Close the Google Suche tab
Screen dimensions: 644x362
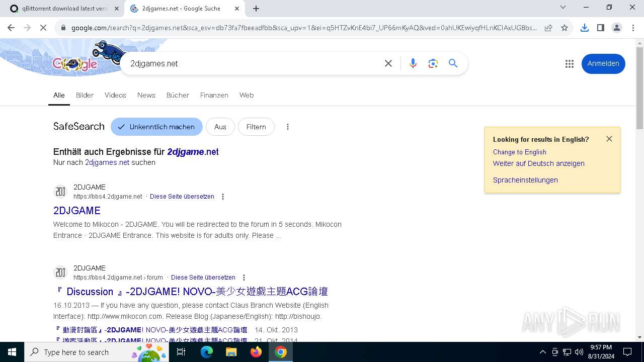point(237,9)
